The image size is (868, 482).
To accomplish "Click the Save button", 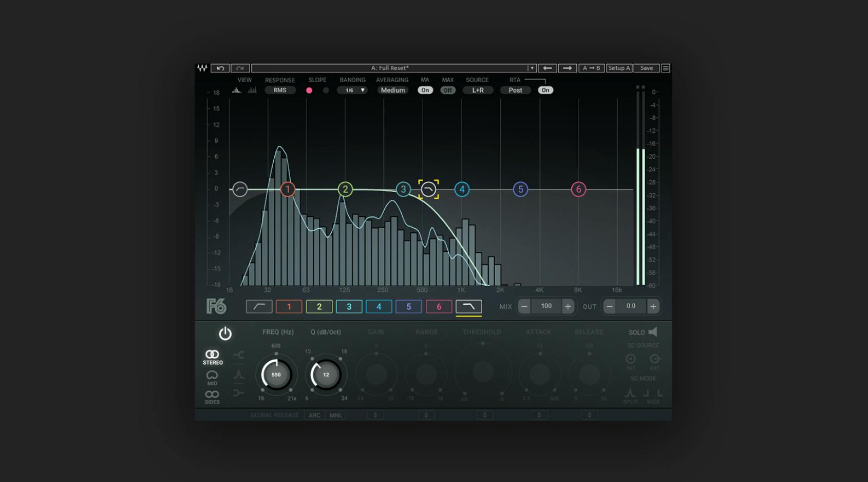I will tap(647, 68).
